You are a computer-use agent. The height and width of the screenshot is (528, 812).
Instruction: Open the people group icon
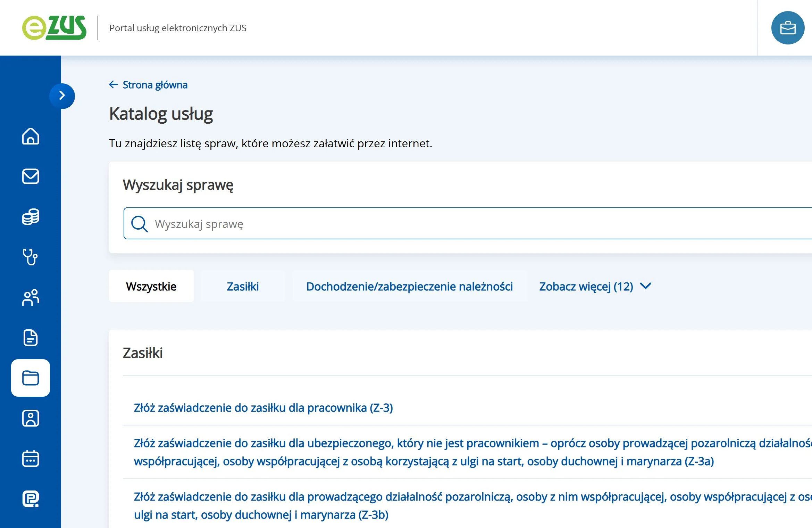click(x=31, y=297)
